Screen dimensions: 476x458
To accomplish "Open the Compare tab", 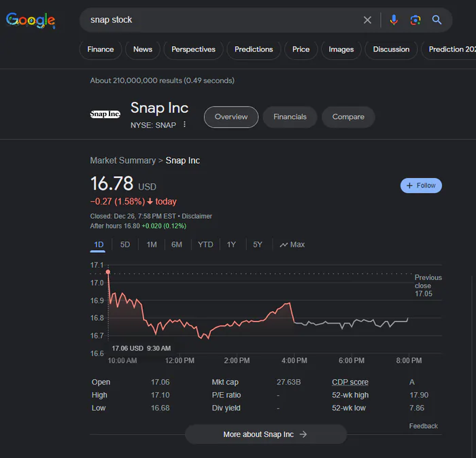I will [348, 117].
